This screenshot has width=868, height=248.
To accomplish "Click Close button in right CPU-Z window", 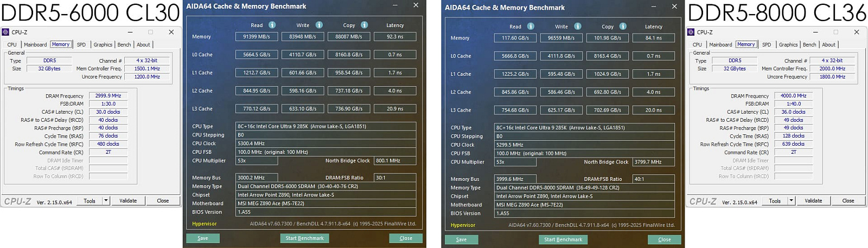I will tap(848, 201).
